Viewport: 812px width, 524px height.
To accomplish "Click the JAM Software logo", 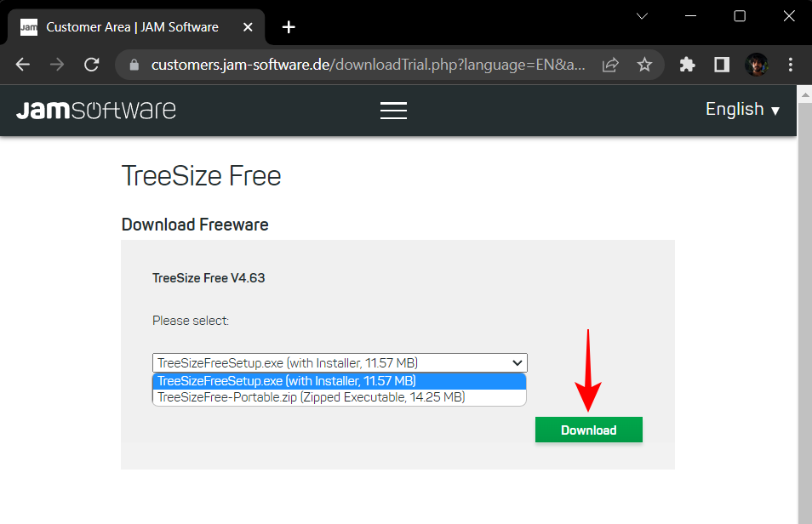I will pyautogui.click(x=95, y=110).
